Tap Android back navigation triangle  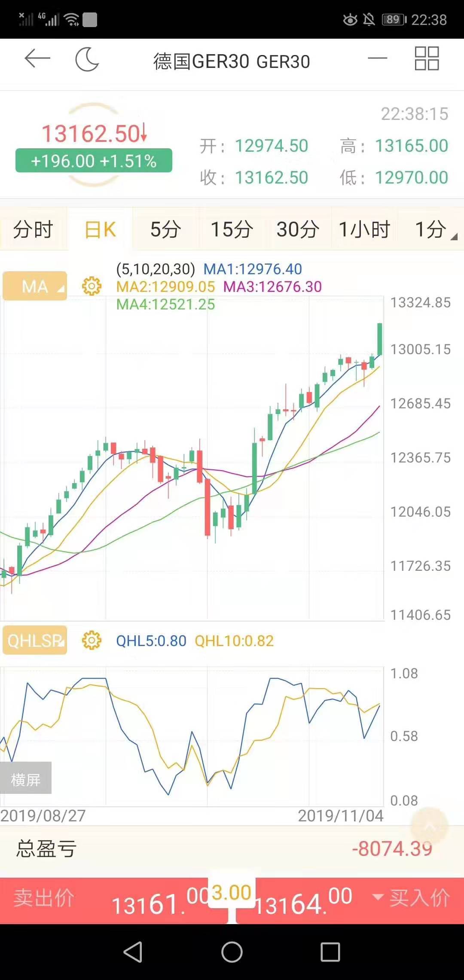[133, 952]
